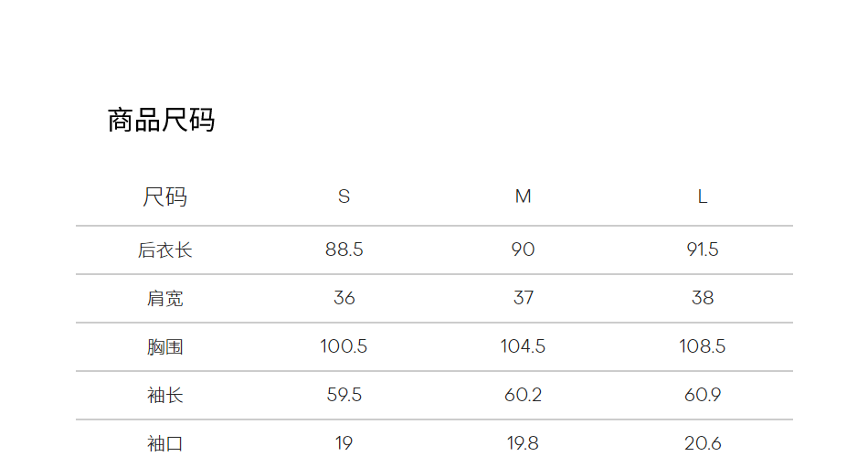Select the 胸围 row label
This screenshot has height=467, width=868.
point(164,347)
